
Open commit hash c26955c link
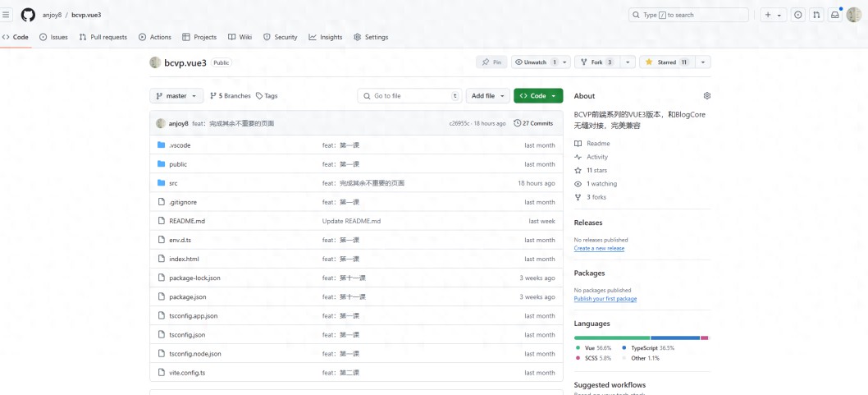(459, 123)
